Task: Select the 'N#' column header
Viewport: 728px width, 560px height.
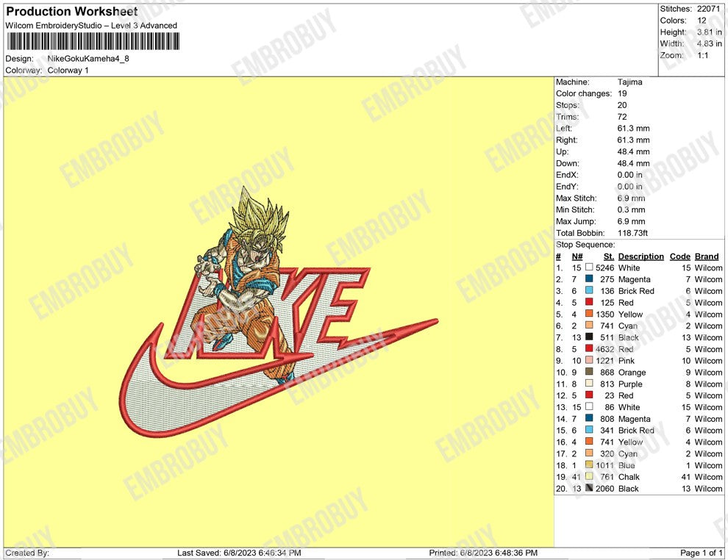Action: click(577, 256)
